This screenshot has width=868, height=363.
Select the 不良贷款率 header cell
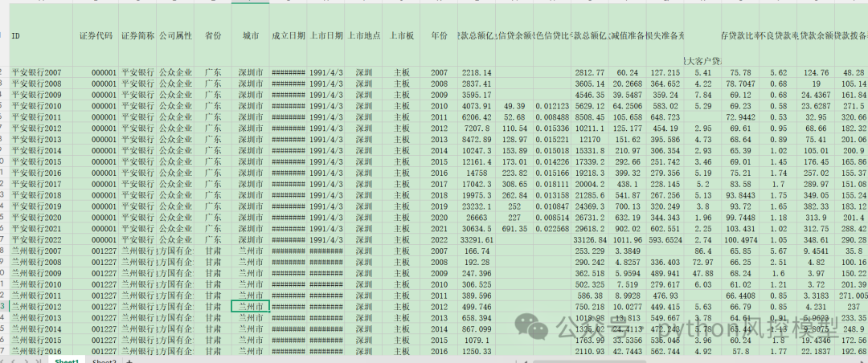pyautogui.click(x=778, y=36)
